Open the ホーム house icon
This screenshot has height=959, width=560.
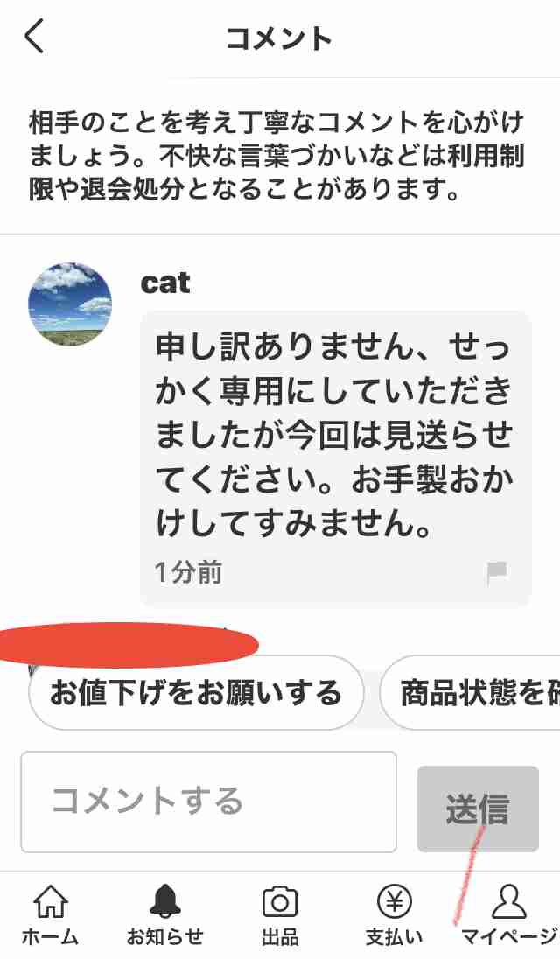tap(51, 901)
